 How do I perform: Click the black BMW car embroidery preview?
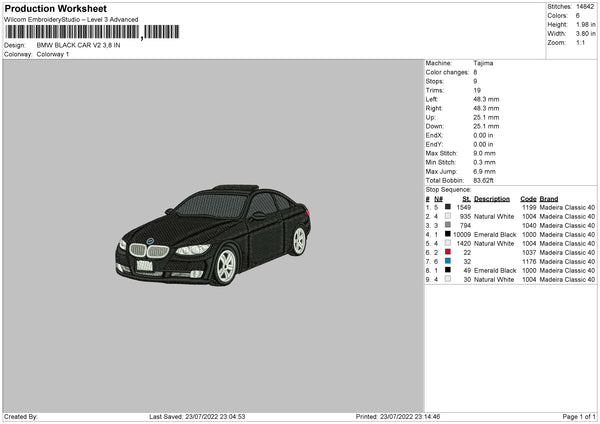pyautogui.click(x=213, y=235)
